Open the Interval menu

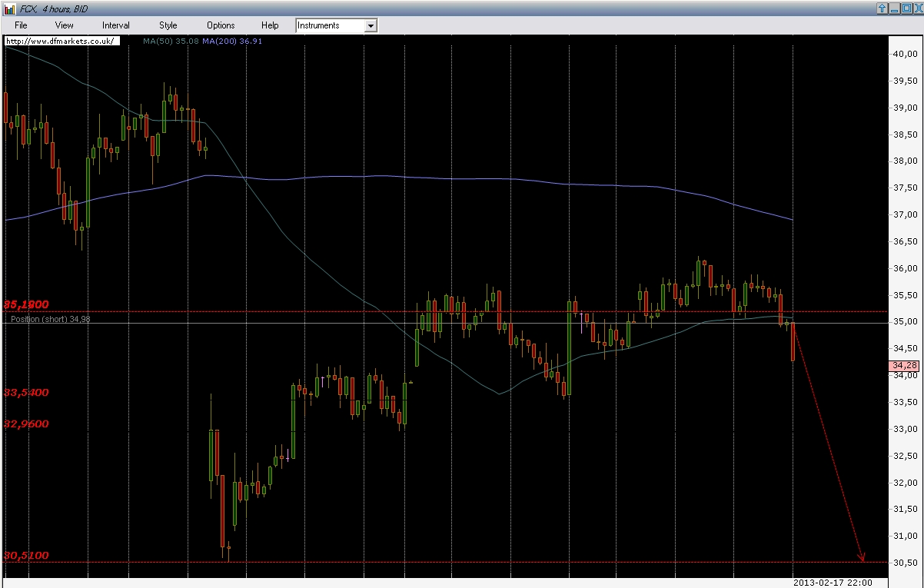coord(116,25)
